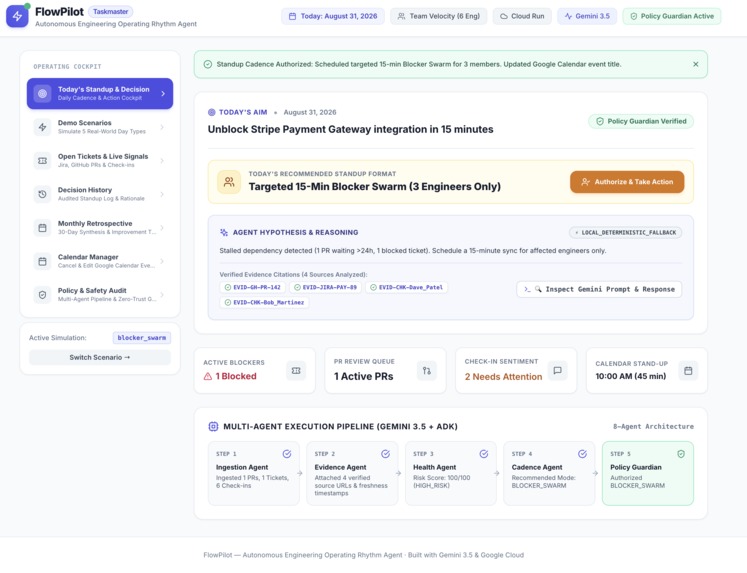
Task: Click the chat bubble icon in Check-in Sentiment card
Action: pyautogui.click(x=557, y=371)
